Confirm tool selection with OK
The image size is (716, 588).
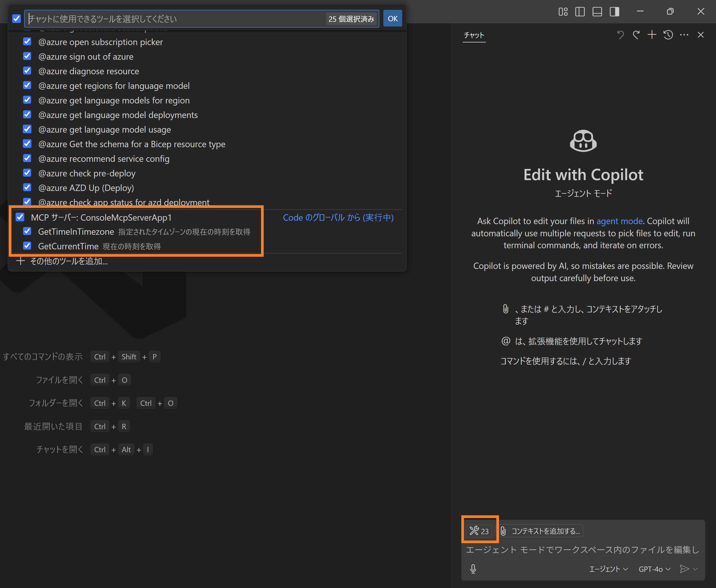tap(393, 19)
